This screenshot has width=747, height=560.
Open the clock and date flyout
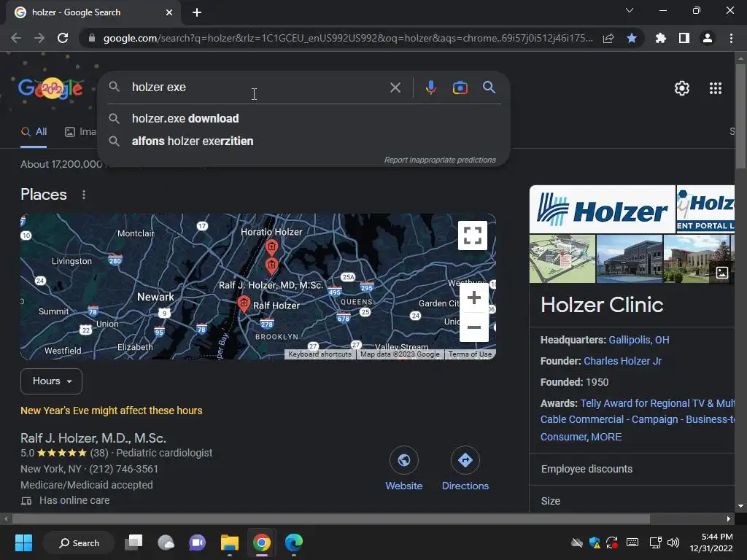pos(711,542)
